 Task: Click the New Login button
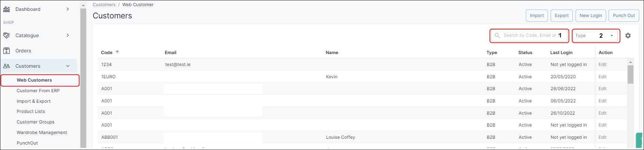(591, 16)
